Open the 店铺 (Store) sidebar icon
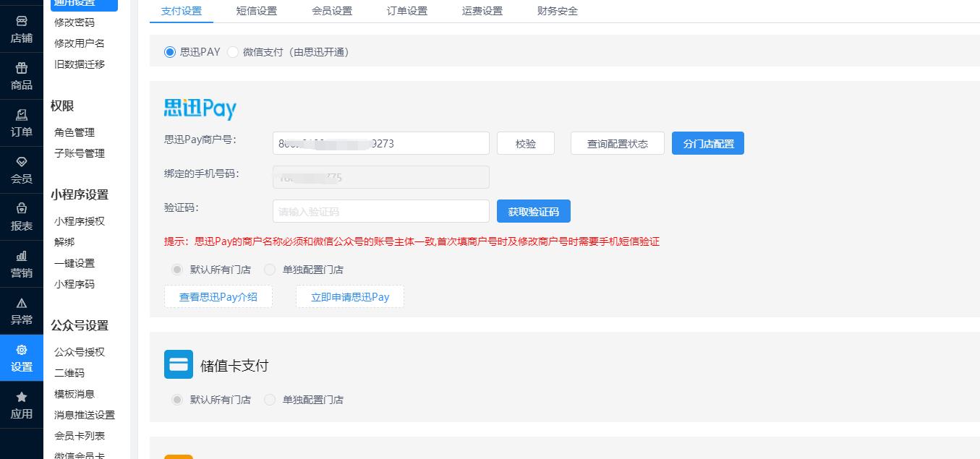Screen dimensions: 980x459 (x=22, y=29)
